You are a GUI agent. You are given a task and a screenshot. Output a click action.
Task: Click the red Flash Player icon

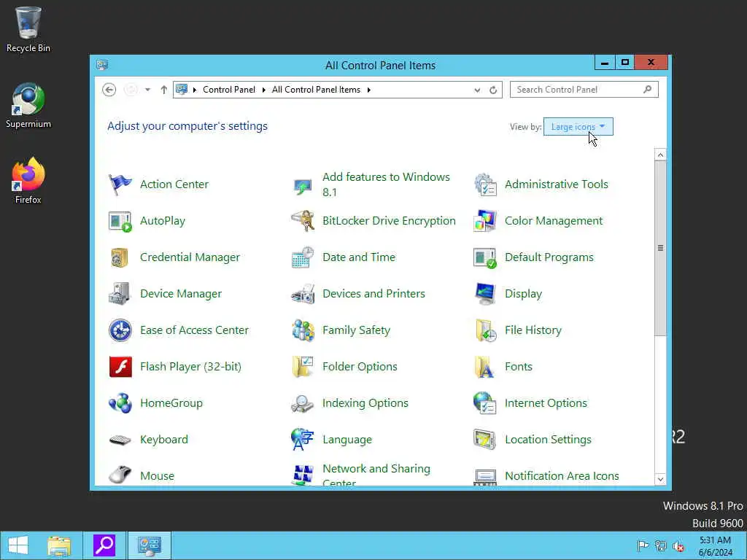[x=120, y=367]
